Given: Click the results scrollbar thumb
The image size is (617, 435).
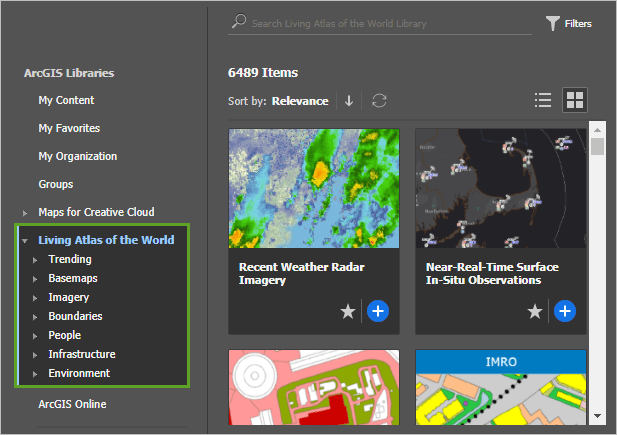Looking at the screenshot, I should [597, 146].
